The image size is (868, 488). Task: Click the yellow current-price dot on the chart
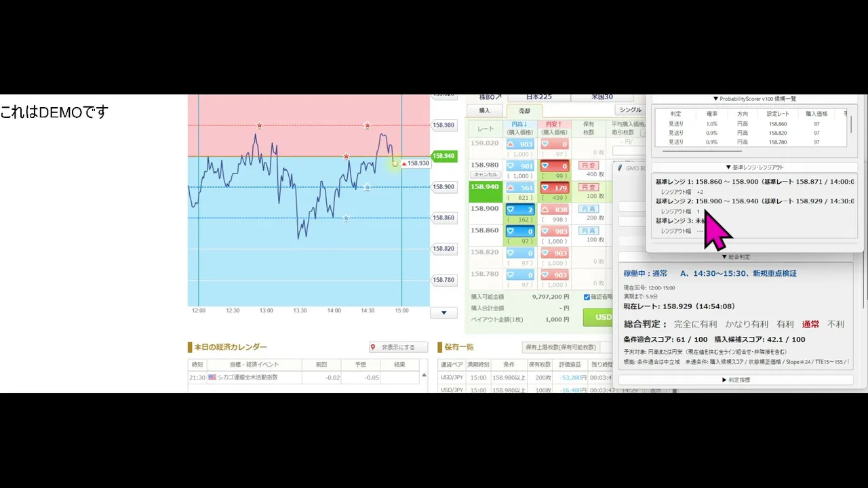395,163
